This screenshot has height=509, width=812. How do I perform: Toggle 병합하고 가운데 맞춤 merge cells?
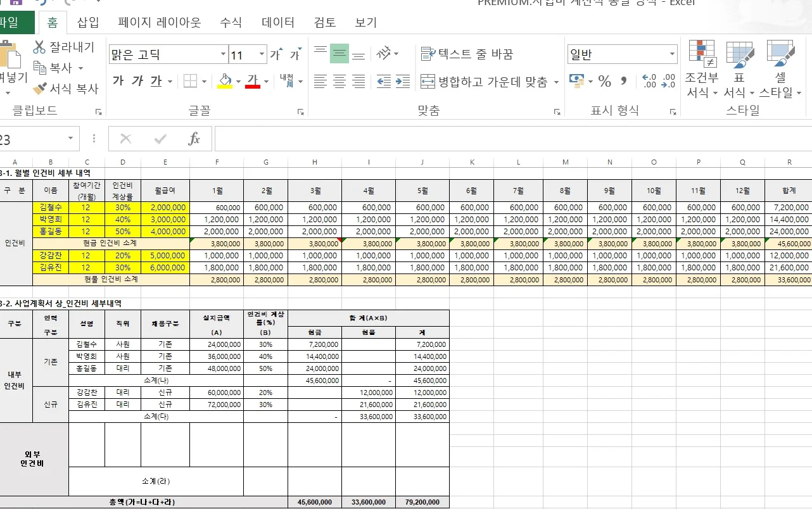(x=485, y=82)
